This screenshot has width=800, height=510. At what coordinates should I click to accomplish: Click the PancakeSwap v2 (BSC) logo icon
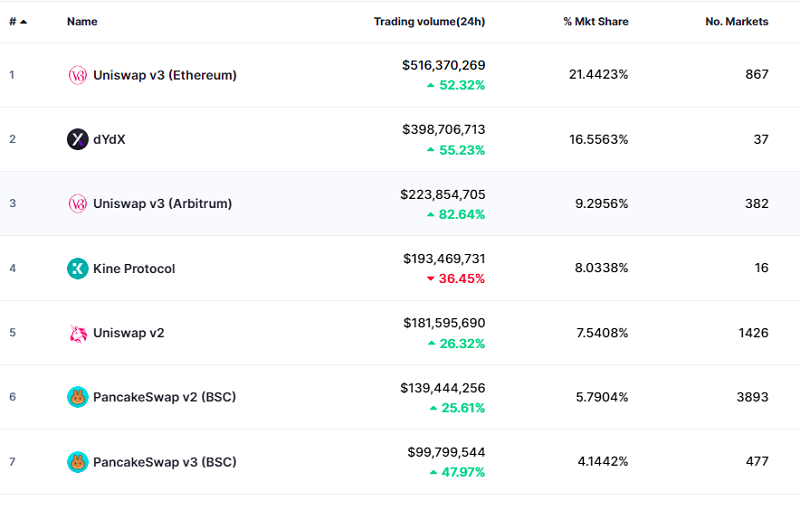point(77,397)
